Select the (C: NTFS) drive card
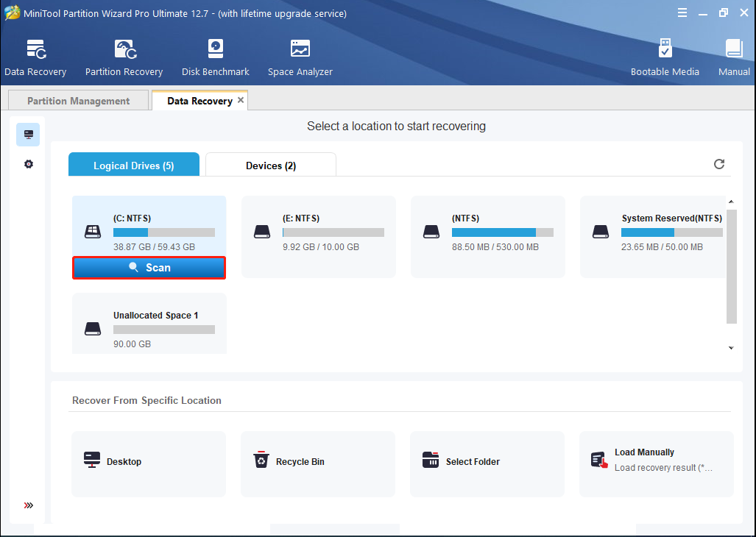This screenshot has height=537, width=756. [x=149, y=227]
